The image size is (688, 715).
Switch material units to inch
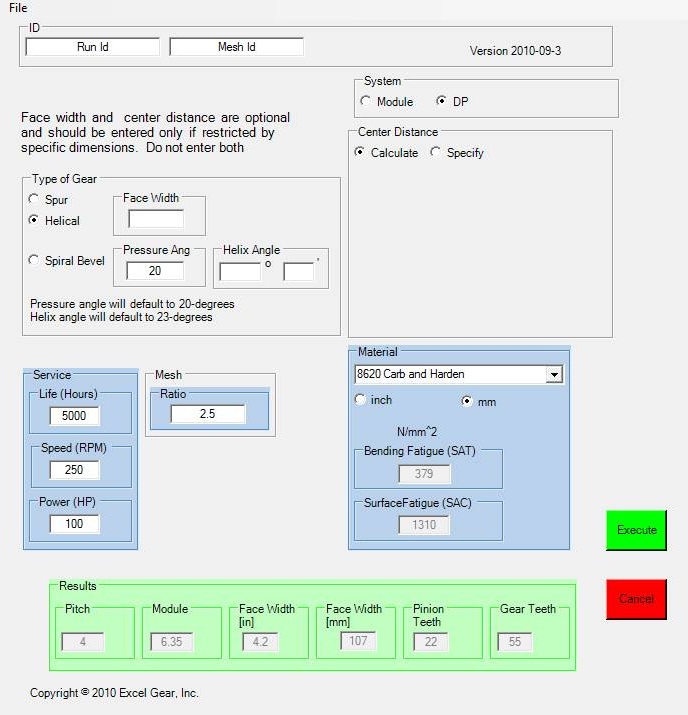tap(360, 400)
